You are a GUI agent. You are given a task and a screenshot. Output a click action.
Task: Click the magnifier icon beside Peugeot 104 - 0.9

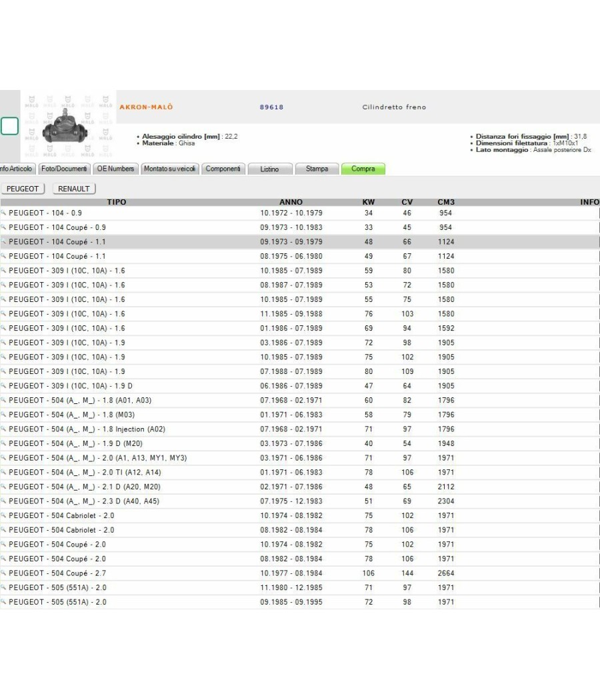[x=3, y=213]
